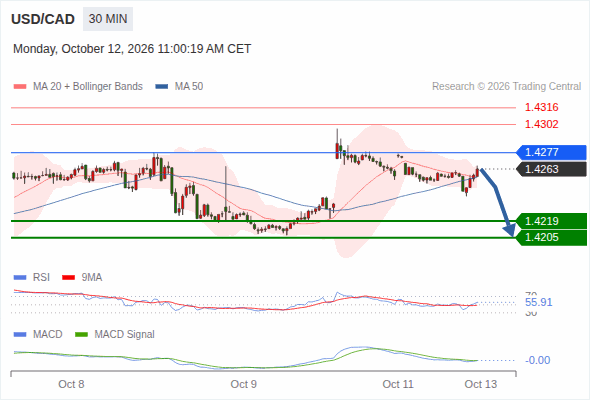Viewport: 590px width, 400px height.
Task: Click the Oct 11 axis label
Action: pyautogui.click(x=398, y=384)
